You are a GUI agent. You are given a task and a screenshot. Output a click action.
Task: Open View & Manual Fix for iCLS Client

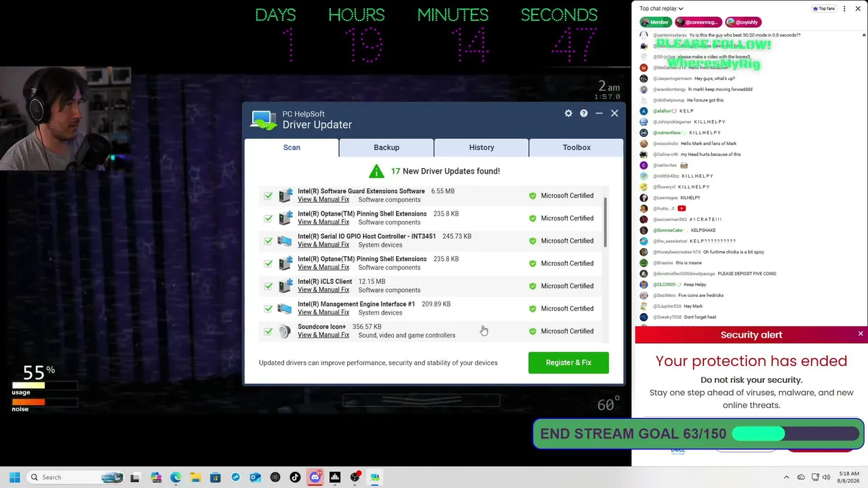tap(323, 290)
